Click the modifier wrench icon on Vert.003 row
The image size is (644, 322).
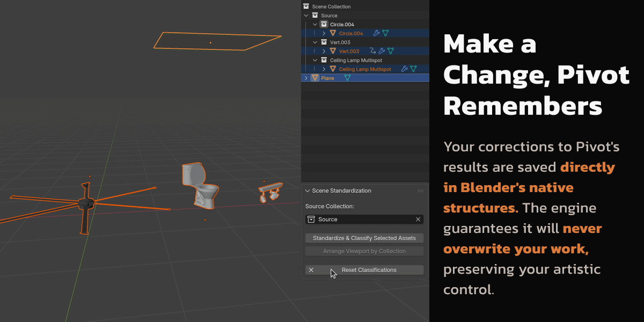pyautogui.click(x=382, y=51)
